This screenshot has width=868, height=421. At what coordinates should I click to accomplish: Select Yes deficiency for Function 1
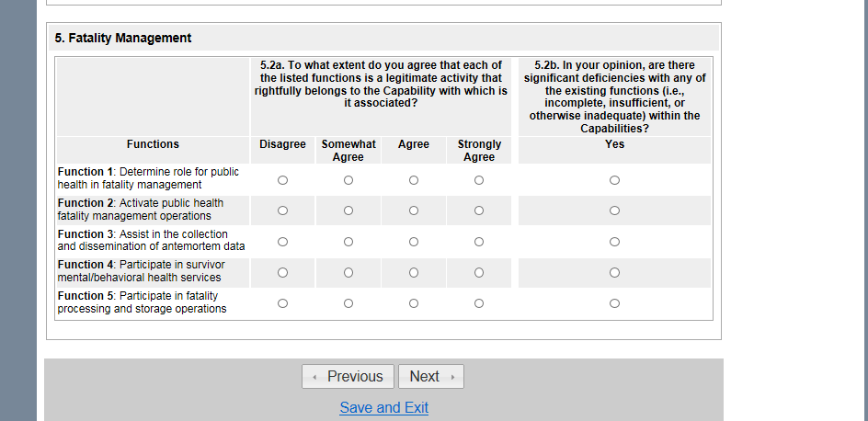tap(614, 180)
